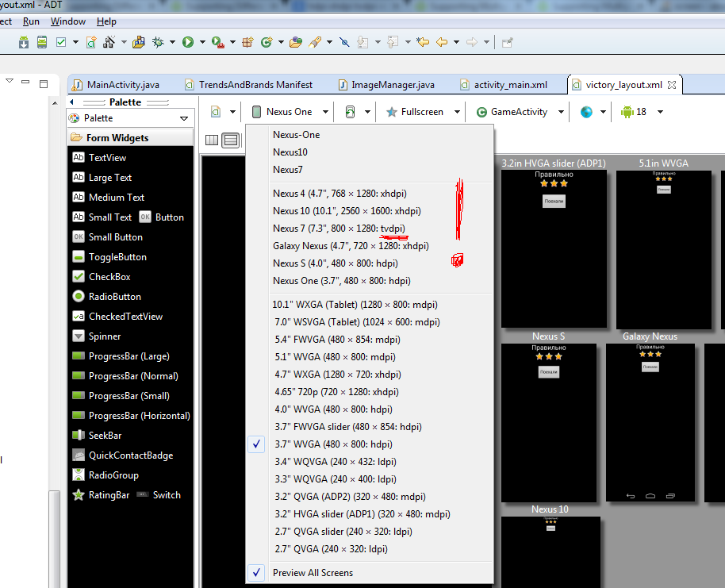Image resolution: width=725 pixels, height=588 pixels.
Task: Select RadioButton widget in palette
Action: 107,297
